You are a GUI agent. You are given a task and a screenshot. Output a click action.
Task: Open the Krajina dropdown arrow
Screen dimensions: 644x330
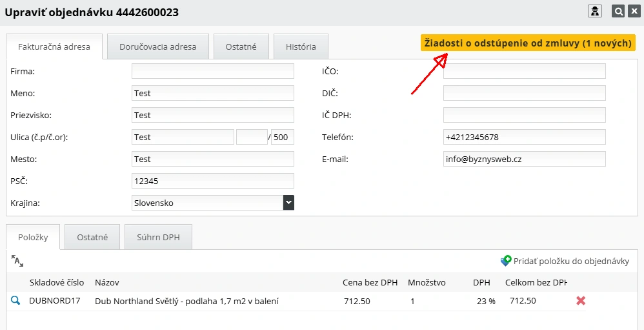coord(288,203)
